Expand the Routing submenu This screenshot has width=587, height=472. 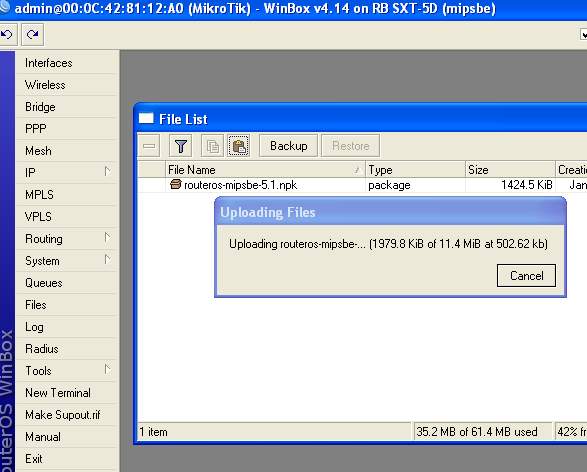point(67,239)
